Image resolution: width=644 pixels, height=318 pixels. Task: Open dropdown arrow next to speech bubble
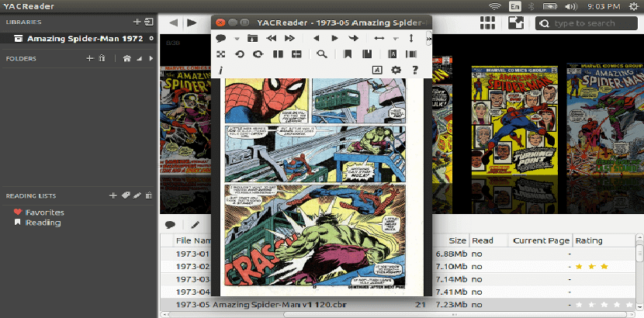235,39
